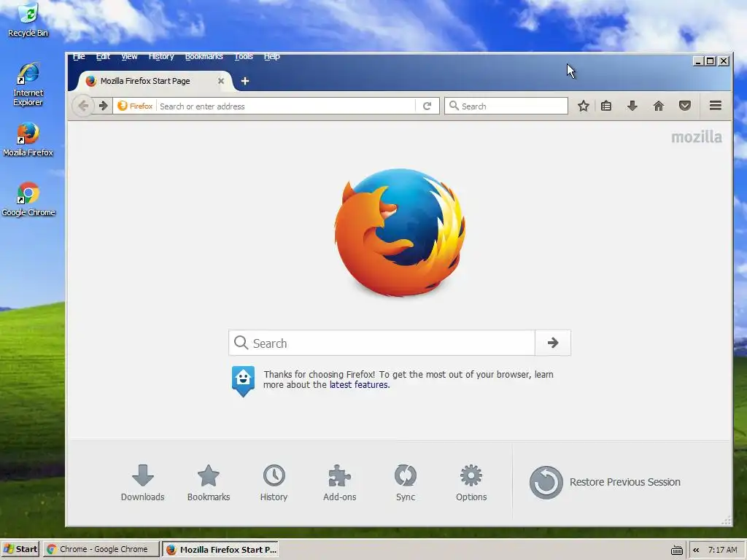Open a new tab with plus button
747x560 pixels.
pyautogui.click(x=245, y=81)
